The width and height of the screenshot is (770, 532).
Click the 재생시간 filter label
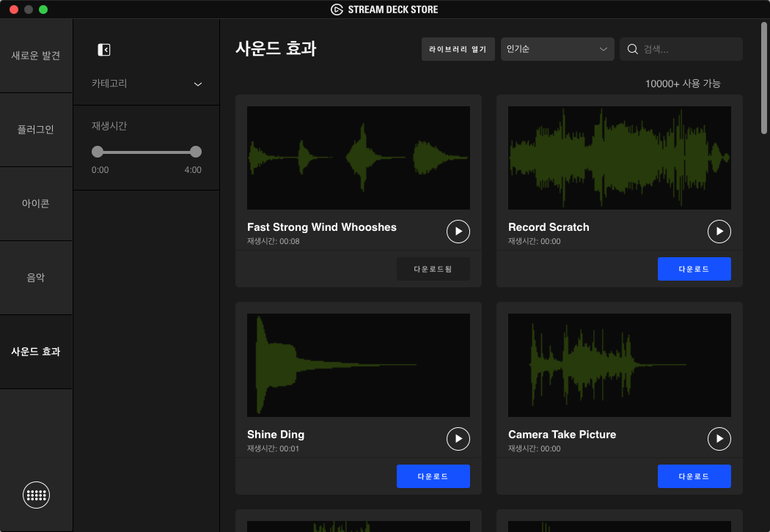109,125
